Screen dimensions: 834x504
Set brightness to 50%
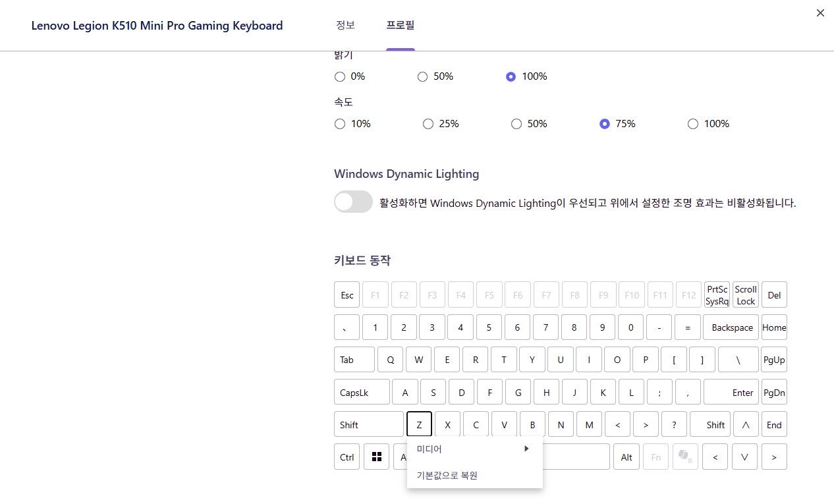pyautogui.click(x=423, y=76)
